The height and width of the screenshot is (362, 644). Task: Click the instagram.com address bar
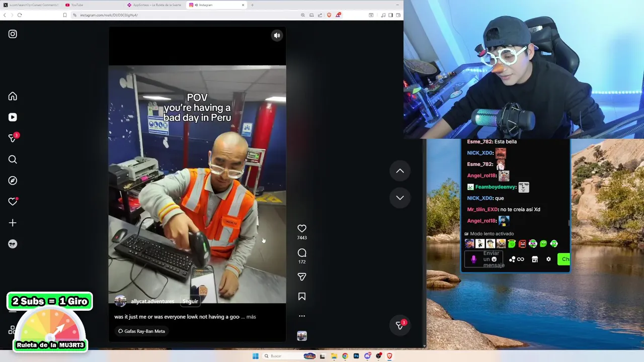coord(186,15)
